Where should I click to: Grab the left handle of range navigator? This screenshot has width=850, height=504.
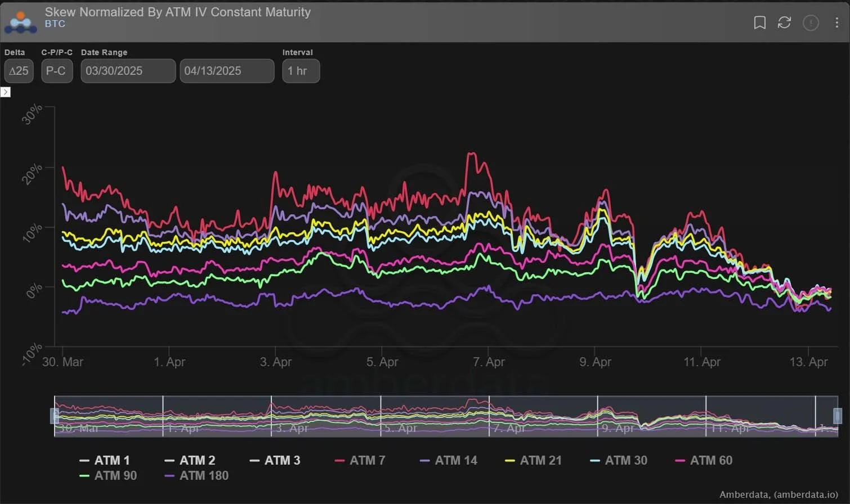[x=55, y=416]
